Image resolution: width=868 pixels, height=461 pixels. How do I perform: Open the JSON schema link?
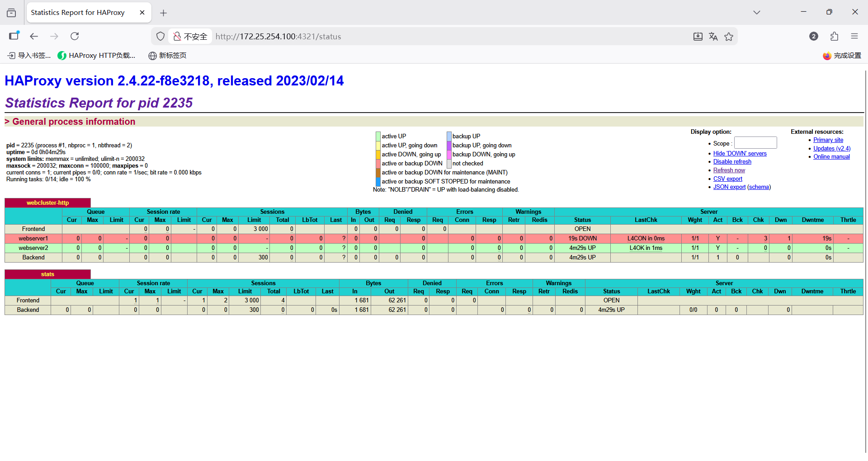click(759, 187)
